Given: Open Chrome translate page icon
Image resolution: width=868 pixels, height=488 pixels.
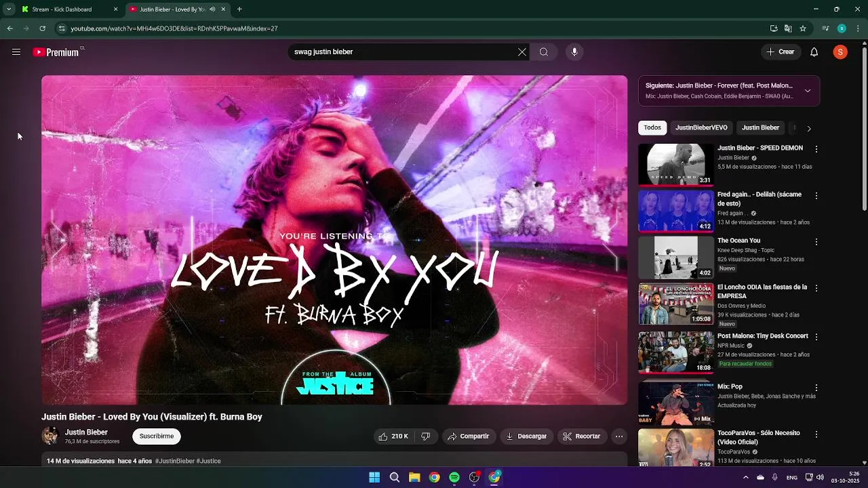Looking at the screenshot, I should pos(788,28).
